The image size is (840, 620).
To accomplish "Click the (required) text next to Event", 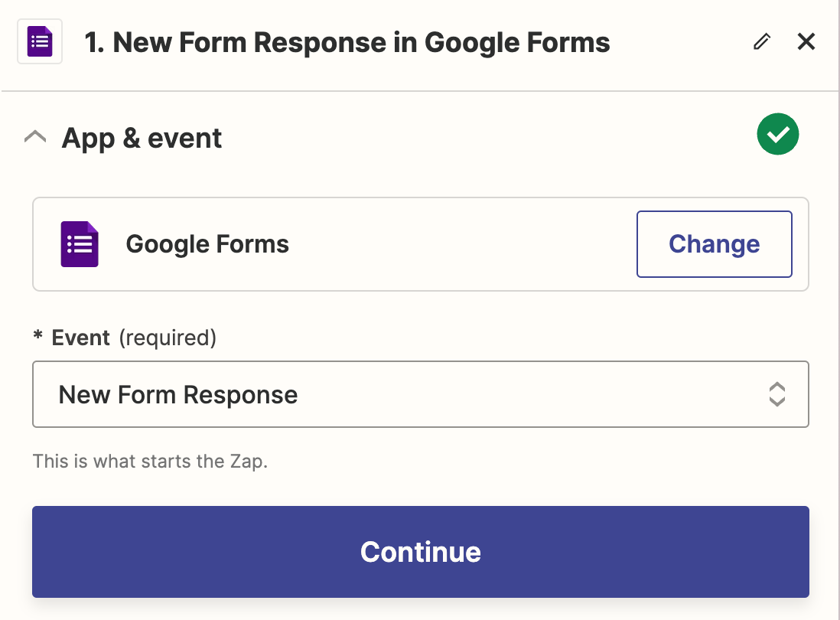I will coord(168,338).
